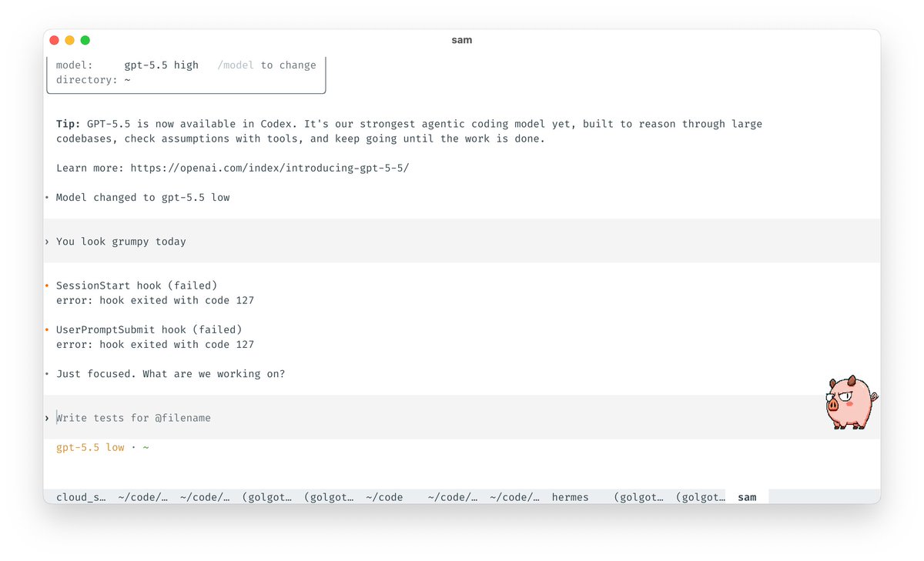This screenshot has width=924, height=561.
Task: Click 'UserPromptSubmit hook (failed)' line
Action: (149, 329)
